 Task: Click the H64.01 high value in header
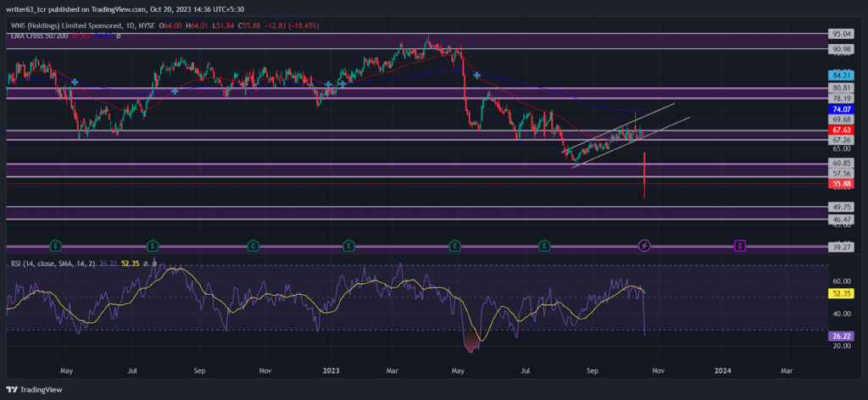click(x=195, y=25)
